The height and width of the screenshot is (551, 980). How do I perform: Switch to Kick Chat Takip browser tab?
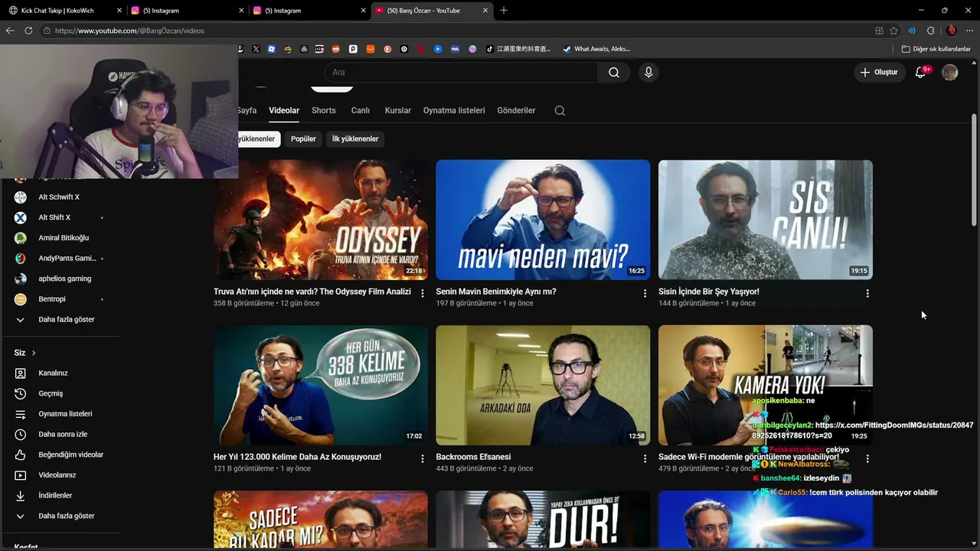click(x=64, y=11)
